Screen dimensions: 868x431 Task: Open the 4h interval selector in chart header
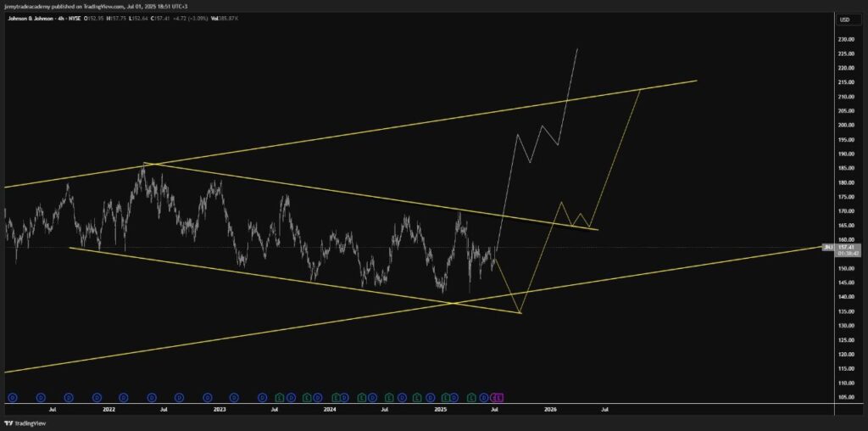tap(63, 20)
